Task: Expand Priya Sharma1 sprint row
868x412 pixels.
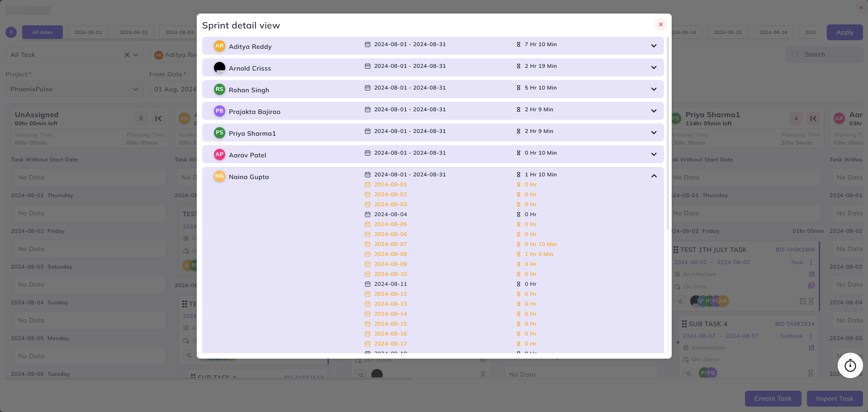Action: 654,133
